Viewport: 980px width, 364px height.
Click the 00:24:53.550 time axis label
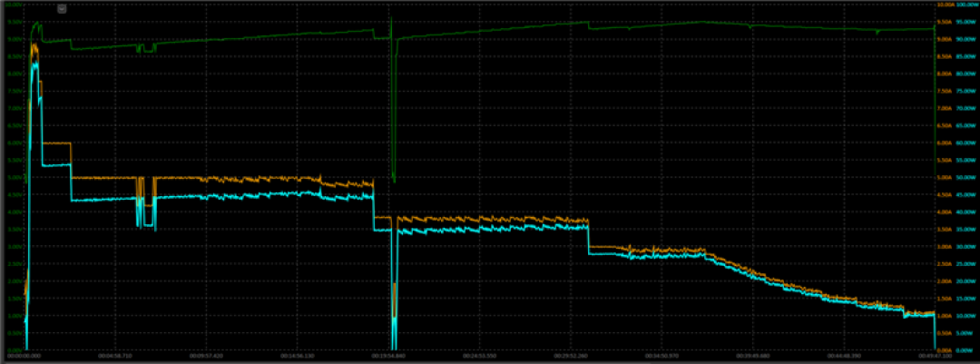(x=479, y=355)
